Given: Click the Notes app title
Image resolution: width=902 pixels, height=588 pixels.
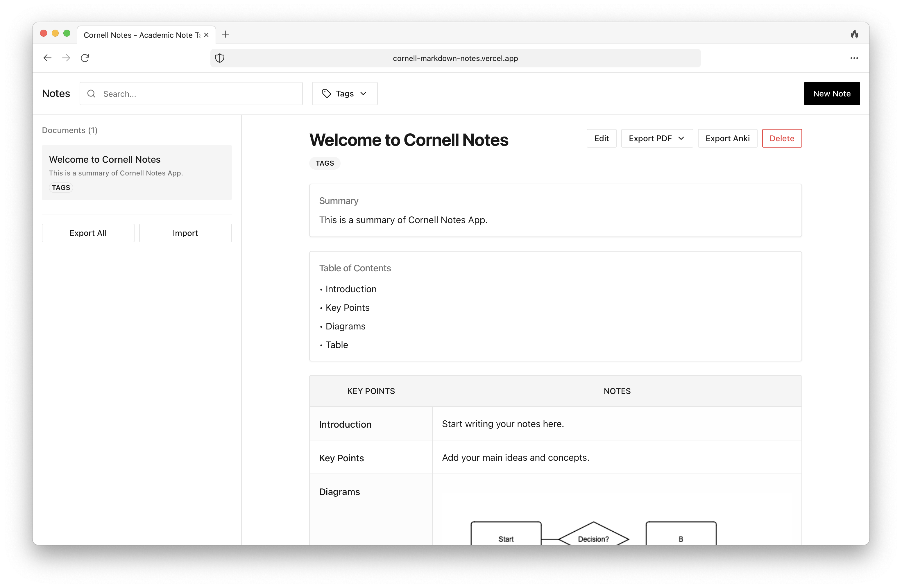Looking at the screenshot, I should point(56,94).
